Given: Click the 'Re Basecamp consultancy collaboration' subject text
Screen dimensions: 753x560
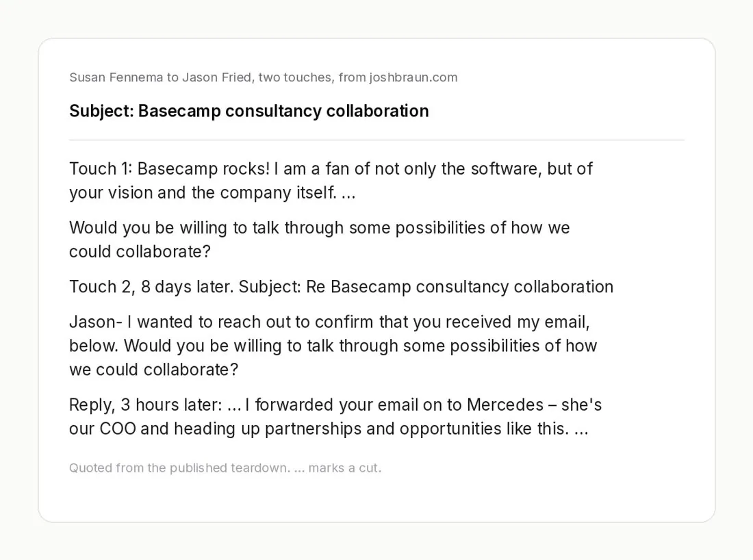Looking at the screenshot, I should point(459,287).
